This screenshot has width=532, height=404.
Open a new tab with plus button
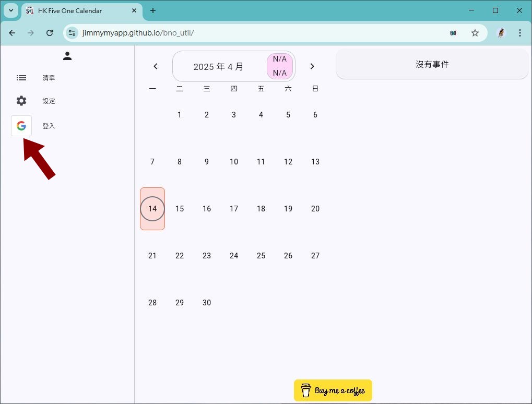pyautogui.click(x=153, y=10)
